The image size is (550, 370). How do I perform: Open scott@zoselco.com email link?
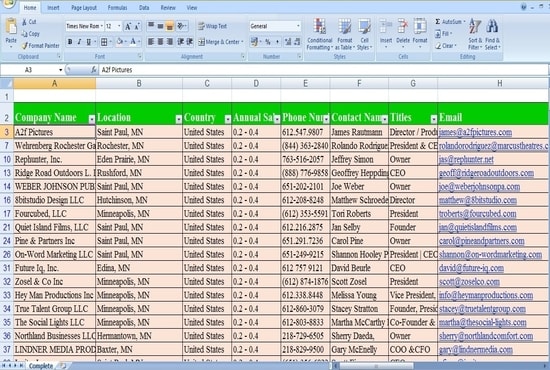(469, 282)
